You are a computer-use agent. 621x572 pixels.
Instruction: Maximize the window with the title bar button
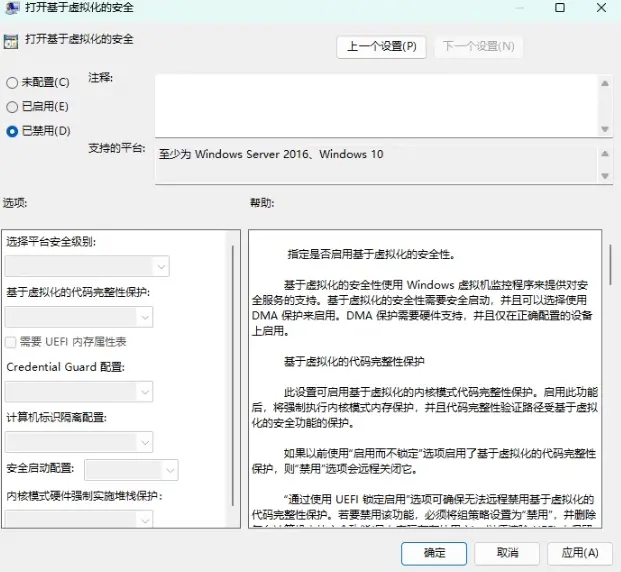(560, 8)
